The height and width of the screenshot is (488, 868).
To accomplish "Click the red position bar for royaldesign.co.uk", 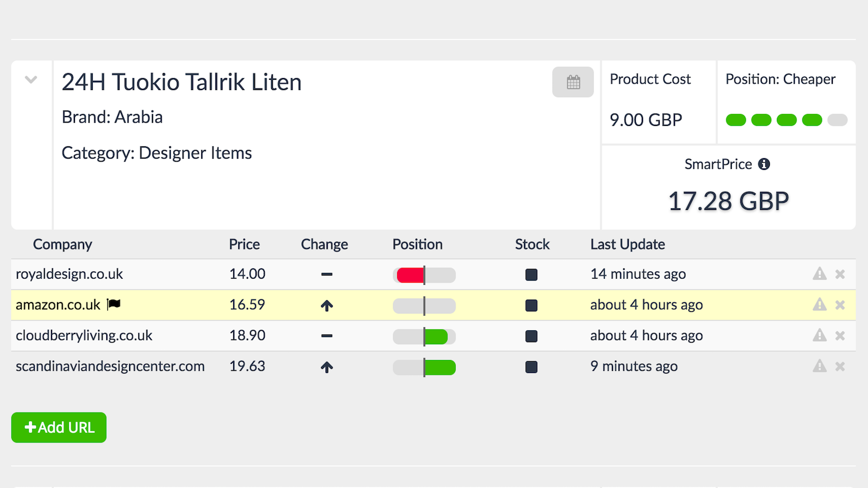I will click(x=410, y=275).
